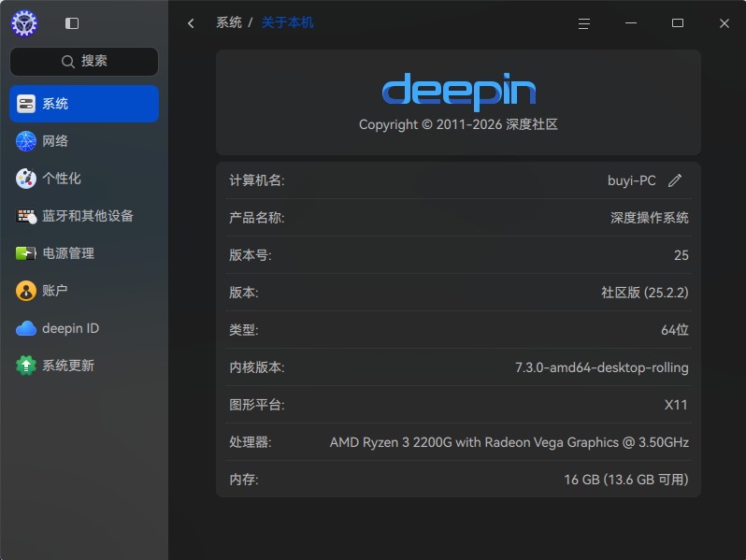Image resolution: width=746 pixels, height=560 pixels.
Task: Click the 内核版本 label
Action: [x=257, y=367]
